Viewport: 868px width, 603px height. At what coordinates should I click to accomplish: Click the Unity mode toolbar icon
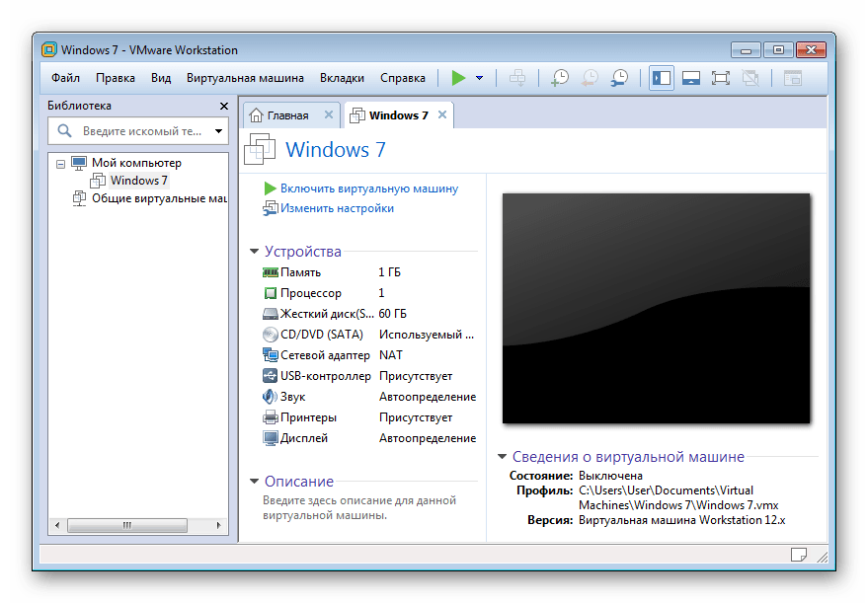(x=750, y=78)
